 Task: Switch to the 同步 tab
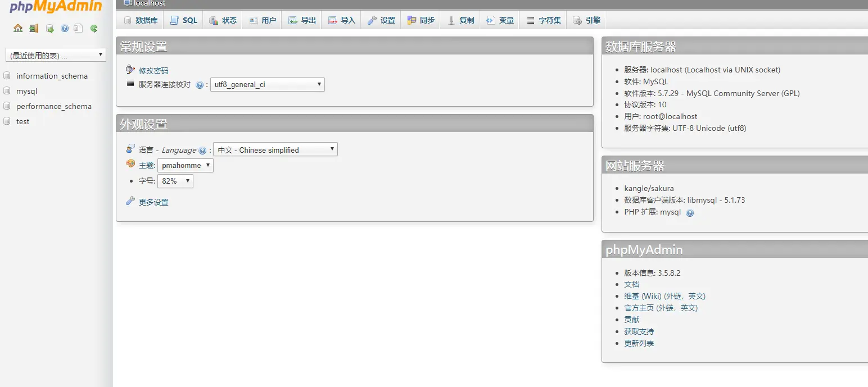pyautogui.click(x=421, y=20)
